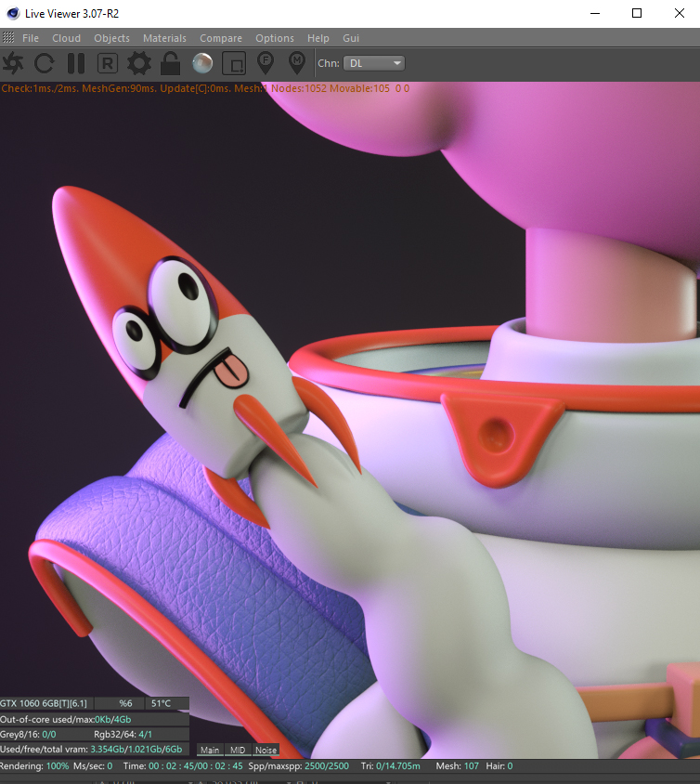Click the Ms/sec: 0 status entry
The height and width of the screenshot is (784, 700).
point(93,766)
